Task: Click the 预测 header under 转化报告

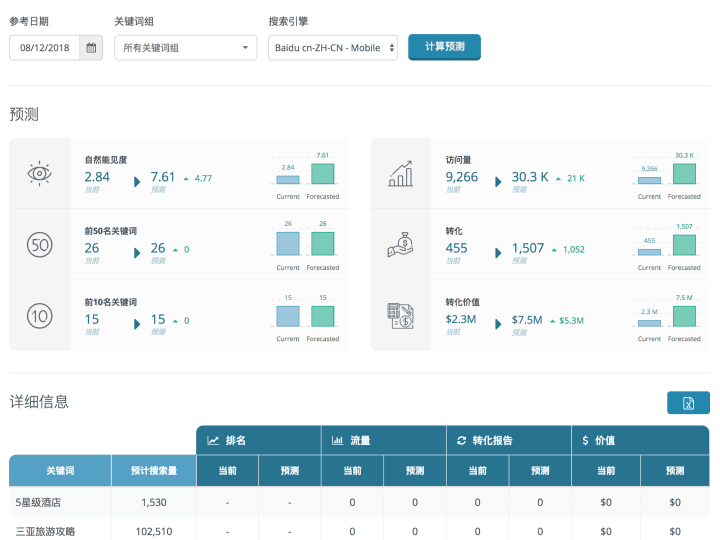Action: pyautogui.click(x=540, y=471)
